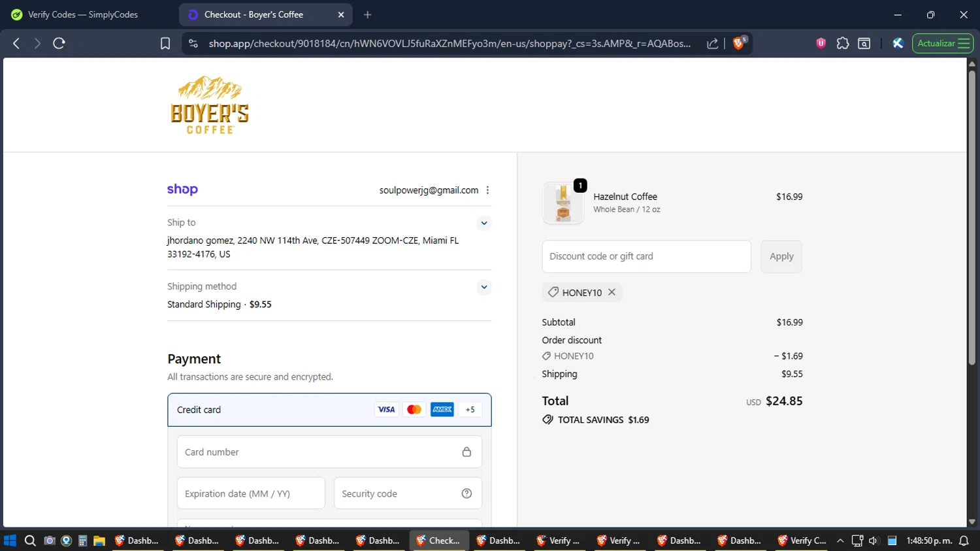Close the Checkout - Boyer's Coffee tab

pos(340,14)
